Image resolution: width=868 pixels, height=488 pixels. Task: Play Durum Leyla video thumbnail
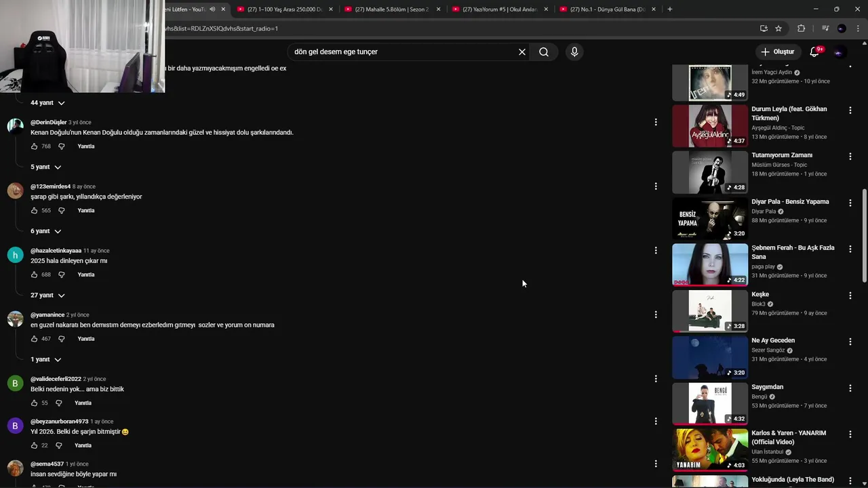(710, 126)
